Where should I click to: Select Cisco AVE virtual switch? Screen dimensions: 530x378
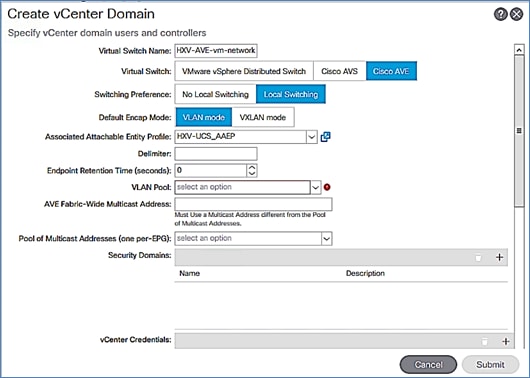(391, 71)
